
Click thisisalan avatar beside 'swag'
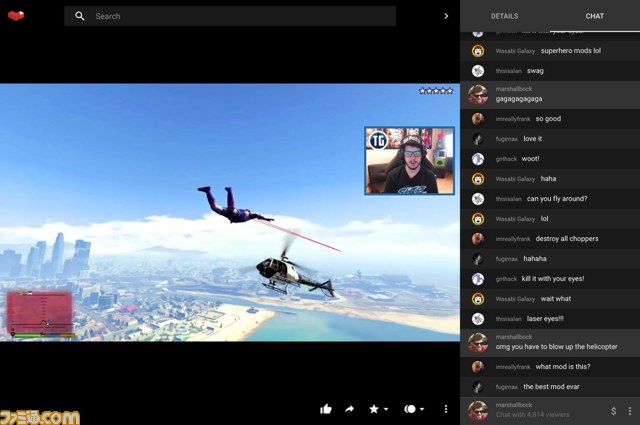[478, 71]
